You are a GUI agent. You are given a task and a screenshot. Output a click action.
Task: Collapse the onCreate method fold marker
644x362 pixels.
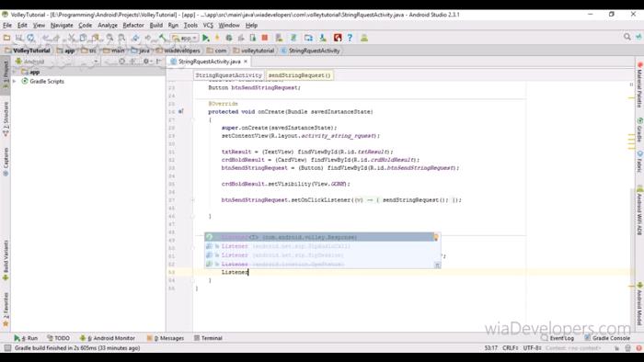pyautogui.click(x=192, y=119)
